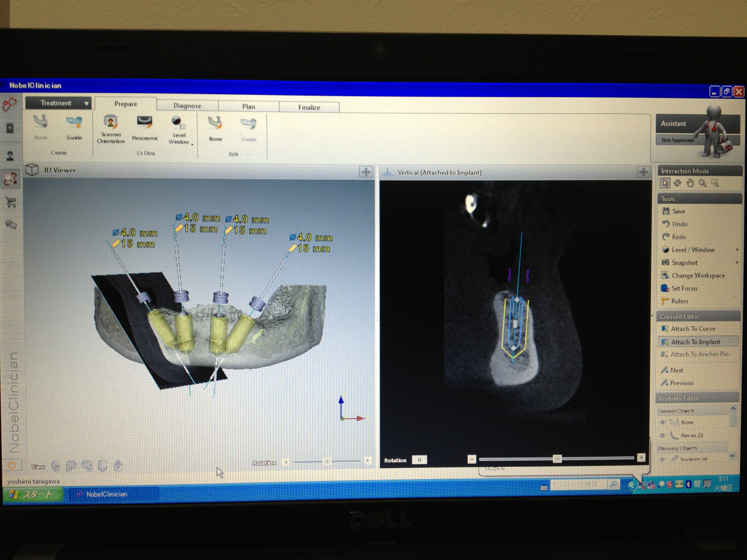Screen dimensions: 747x560
Task: Select Attach To Implant
Action: 698,342
